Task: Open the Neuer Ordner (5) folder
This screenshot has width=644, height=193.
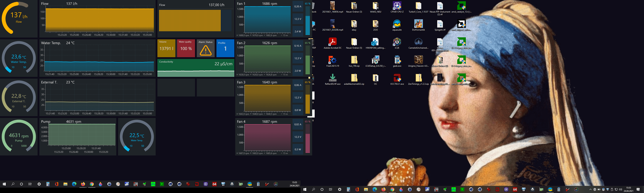Action: (x=354, y=43)
